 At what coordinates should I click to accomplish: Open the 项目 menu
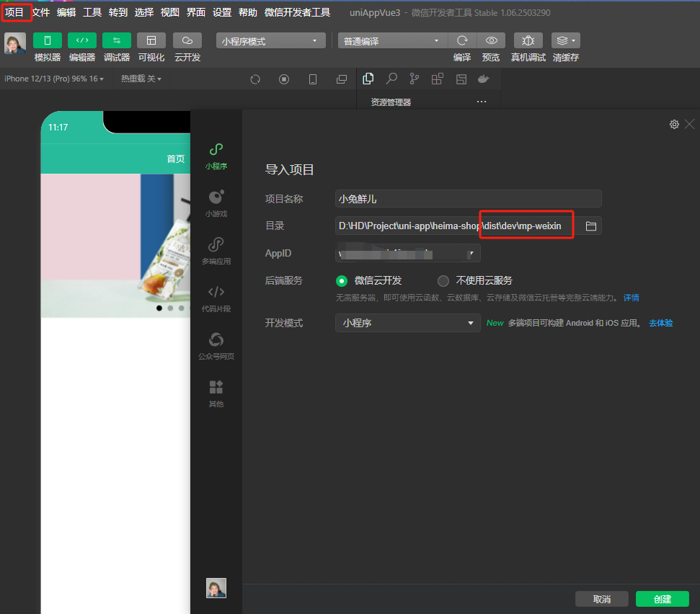coord(14,12)
